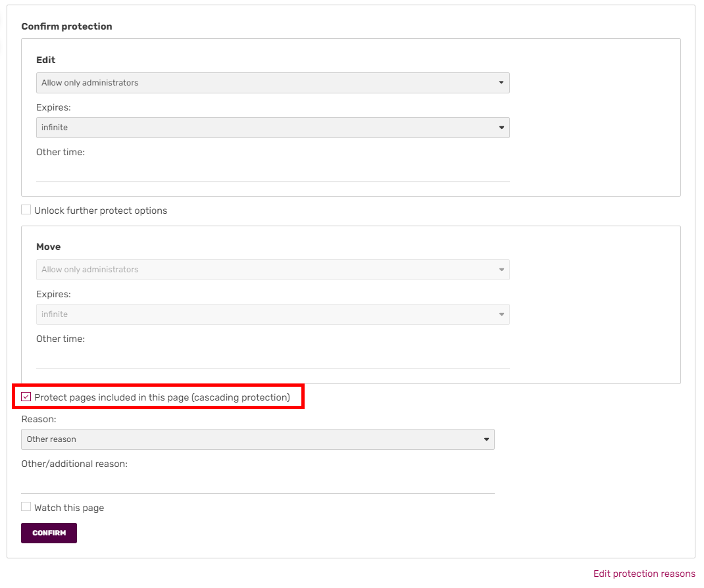Click the Expires: label in Edit section
Screen dimensions: 704x588
tap(53, 107)
